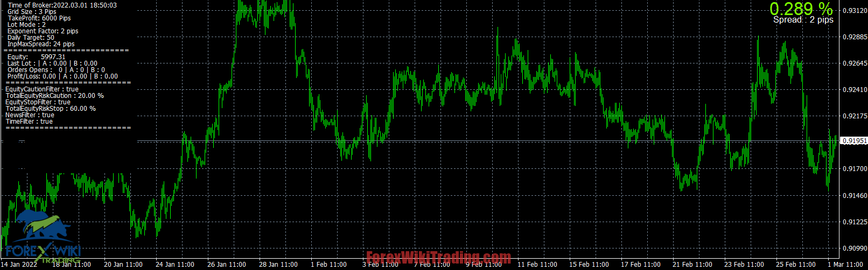The image size is (868, 270).
Task: Select the 'Grid Size : 3 Pips' line
Action: [32, 12]
